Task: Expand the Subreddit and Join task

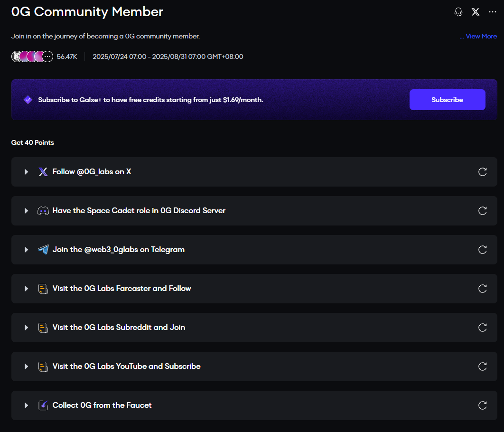Action: point(27,328)
